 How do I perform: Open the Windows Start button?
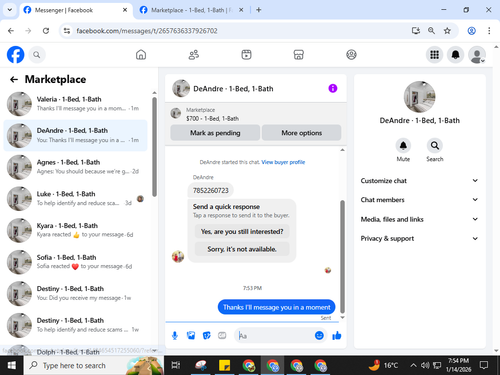11,365
